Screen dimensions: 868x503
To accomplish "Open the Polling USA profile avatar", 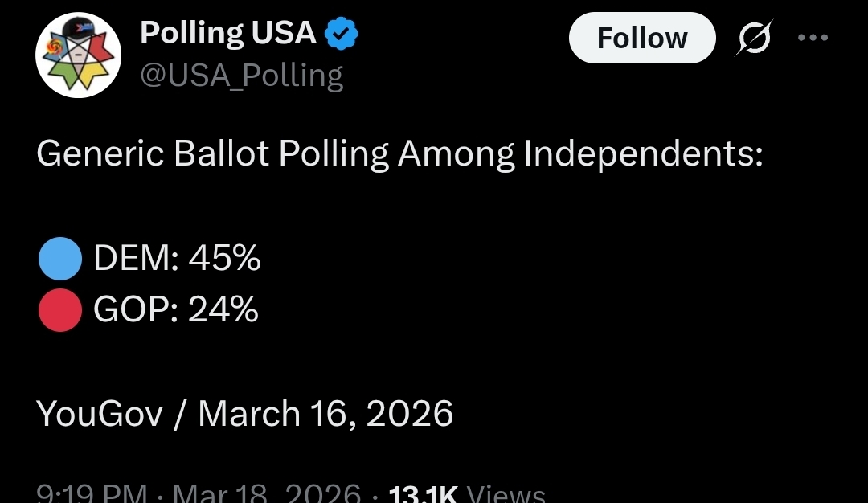I will (x=78, y=55).
